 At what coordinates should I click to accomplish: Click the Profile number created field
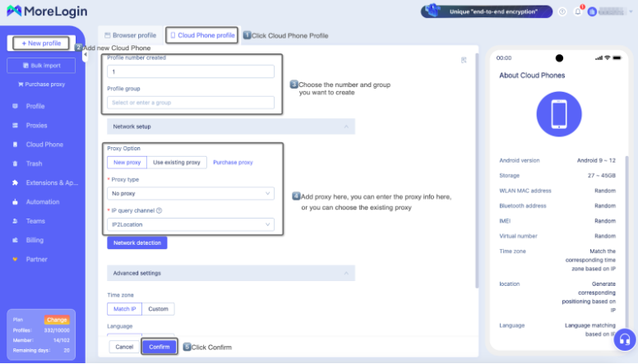click(x=191, y=71)
